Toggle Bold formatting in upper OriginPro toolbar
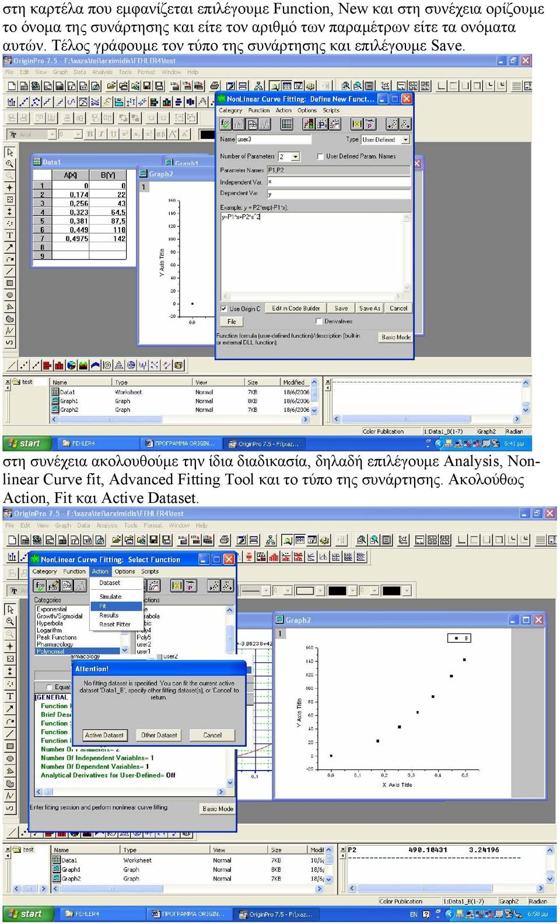Image resolution: width=560 pixels, height=924 pixels. (90, 134)
